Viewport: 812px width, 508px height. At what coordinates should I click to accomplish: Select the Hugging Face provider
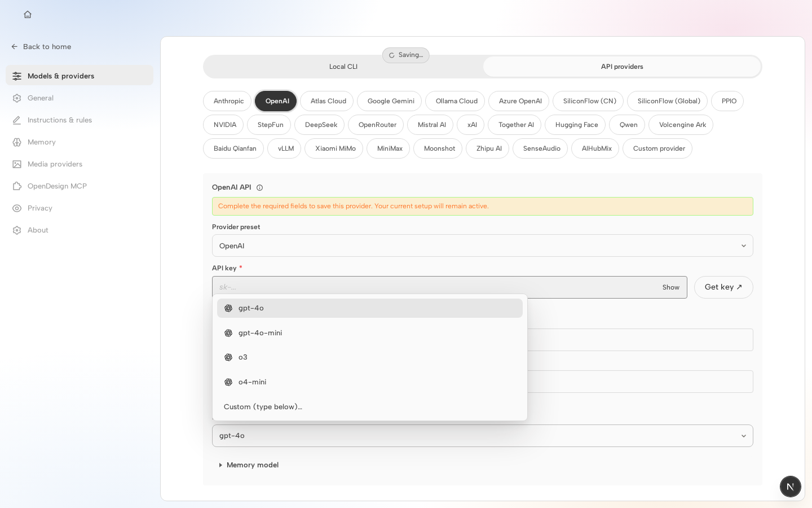(x=575, y=125)
